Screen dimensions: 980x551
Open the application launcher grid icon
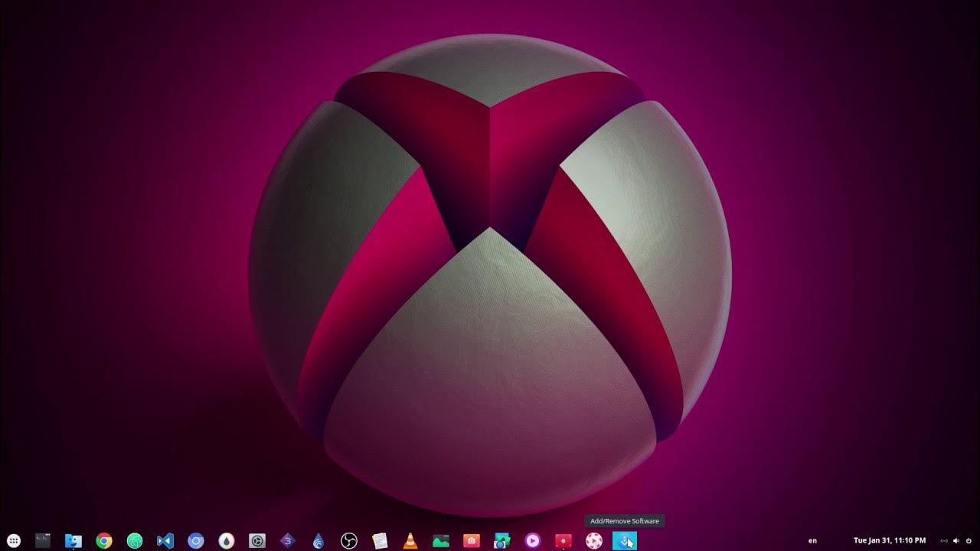click(14, 541)
